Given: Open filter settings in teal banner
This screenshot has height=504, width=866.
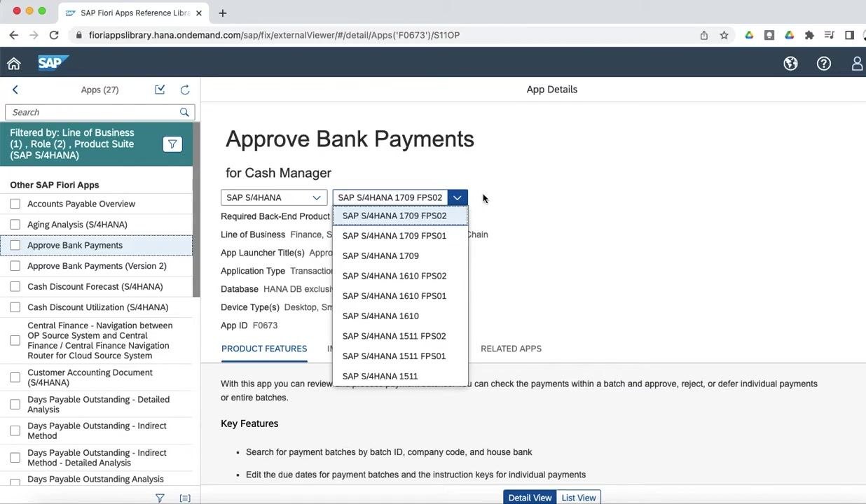Looking at the screenshot, I should coord(172,144).
